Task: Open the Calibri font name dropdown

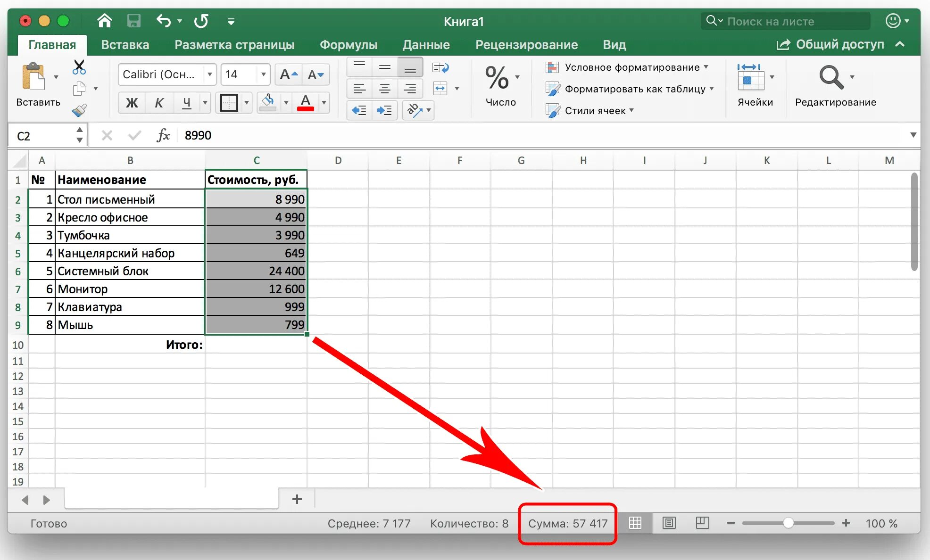Action: [x=209, y=74]
